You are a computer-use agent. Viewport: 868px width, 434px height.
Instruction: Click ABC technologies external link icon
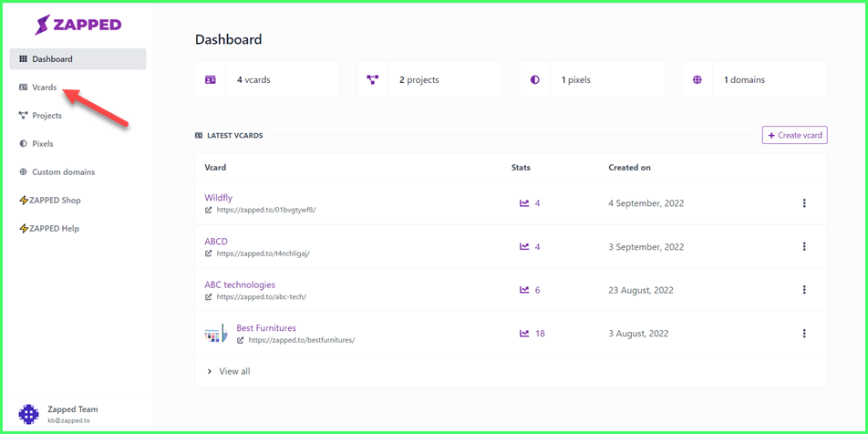click(x=208, y=296)
